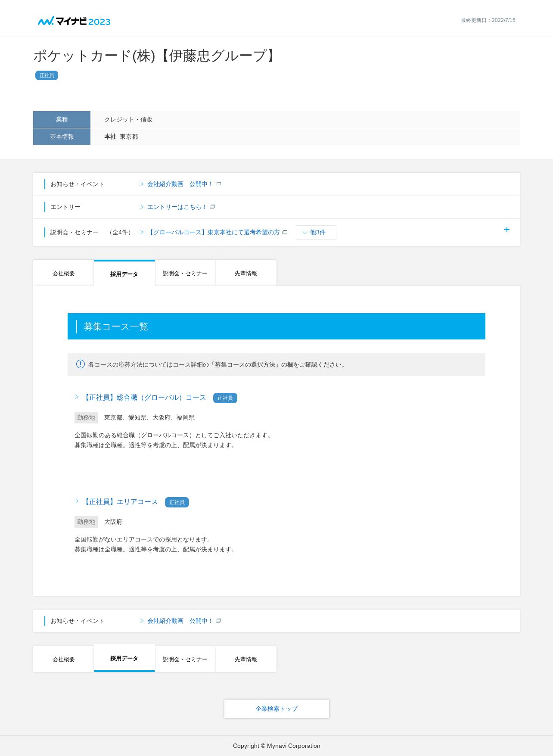Screen dimensions: 553x756
Task: Click the 企業検索トップ button
Action: tap(276, 709)
